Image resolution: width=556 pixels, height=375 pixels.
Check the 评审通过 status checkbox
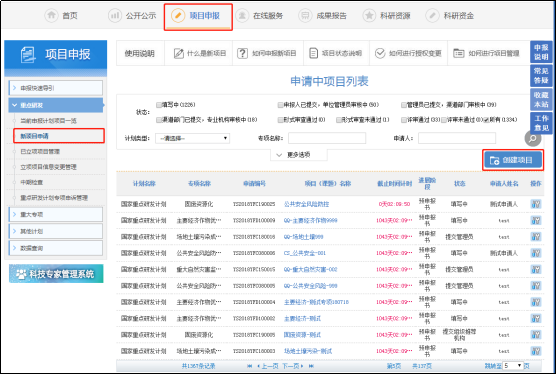404,120
